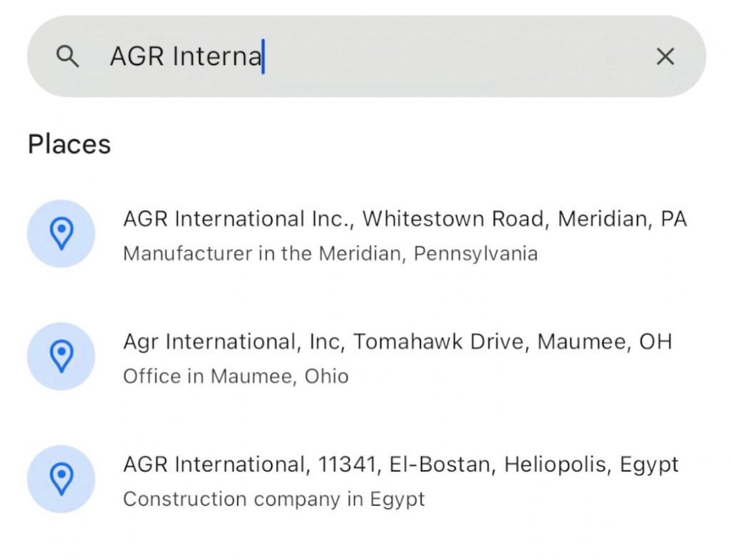Click the pin icon for Maumee, OH result

pos(61,356)
